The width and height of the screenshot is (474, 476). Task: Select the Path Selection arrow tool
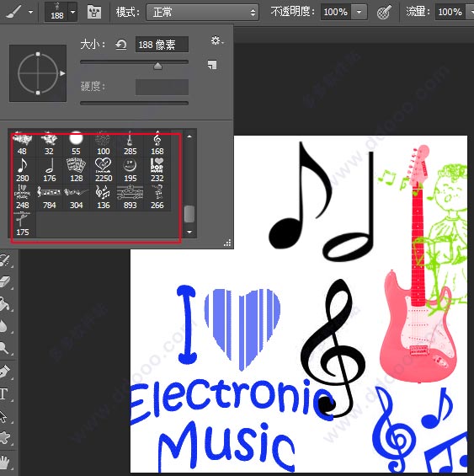pos(4,416)
